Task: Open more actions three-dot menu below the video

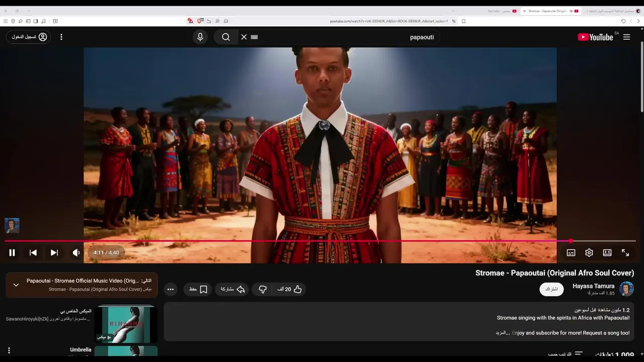Action: tap(171, 289)
